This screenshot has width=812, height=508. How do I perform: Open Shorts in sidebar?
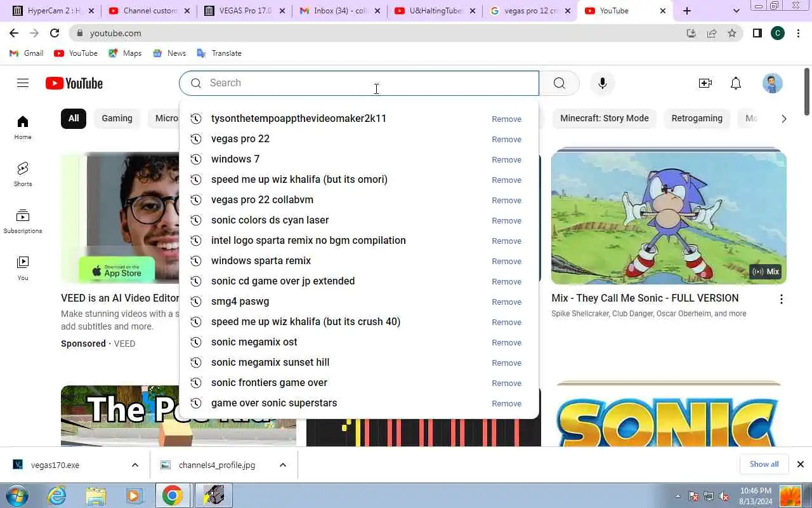23,174
